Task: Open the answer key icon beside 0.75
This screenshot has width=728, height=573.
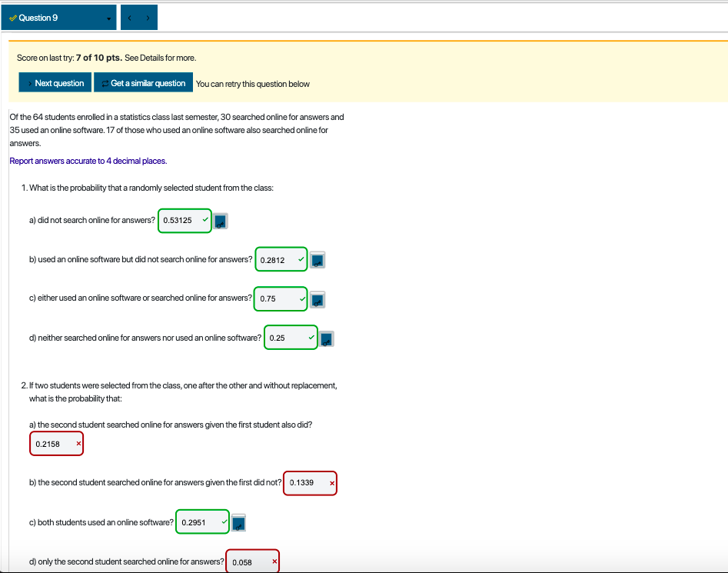Action: pos(317,299)
